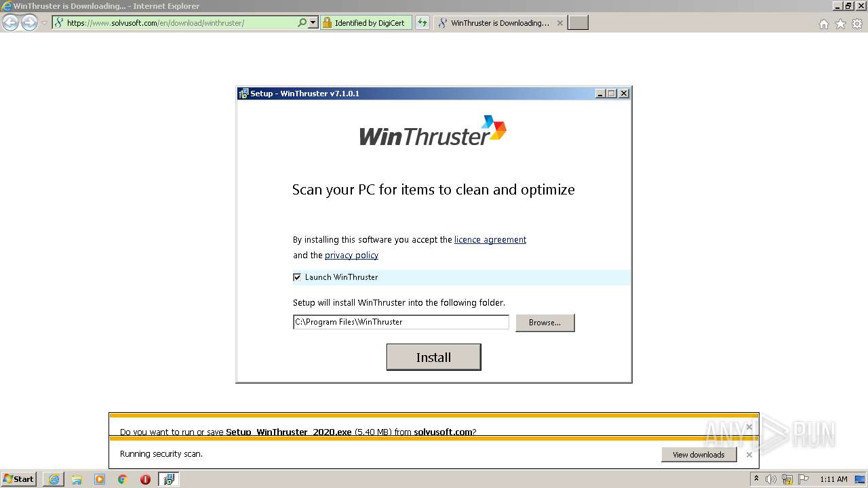Click the address bar search magnifier icon

tap(302, 23)
